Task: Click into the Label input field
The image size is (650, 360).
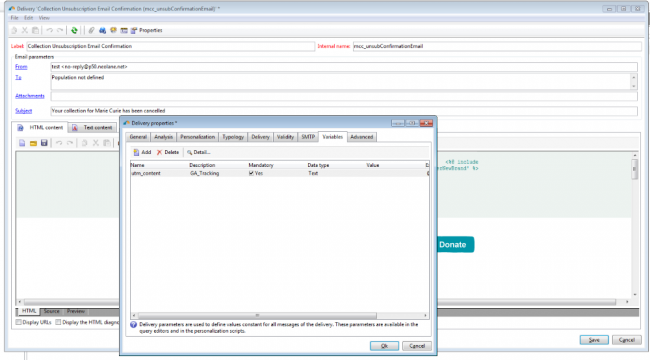Action: pyautogui.click(x=170, y=46)
